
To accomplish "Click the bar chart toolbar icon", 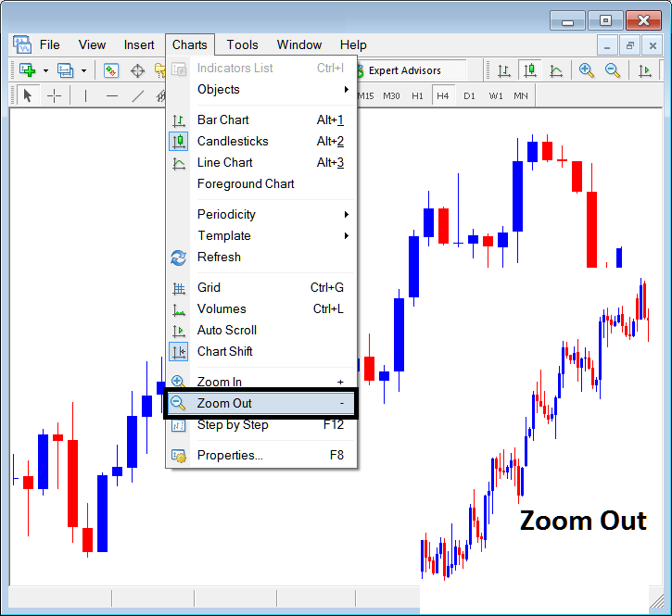I will [503, 70].
